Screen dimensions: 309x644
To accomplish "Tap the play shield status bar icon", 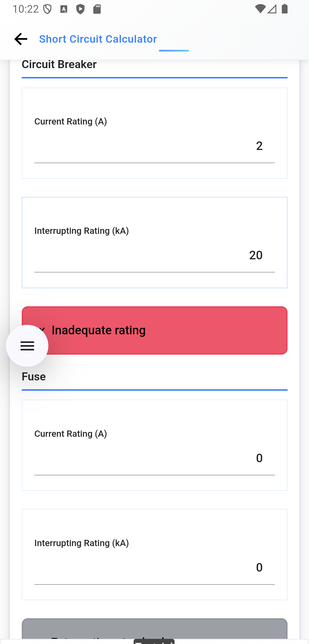I will 80,9.
